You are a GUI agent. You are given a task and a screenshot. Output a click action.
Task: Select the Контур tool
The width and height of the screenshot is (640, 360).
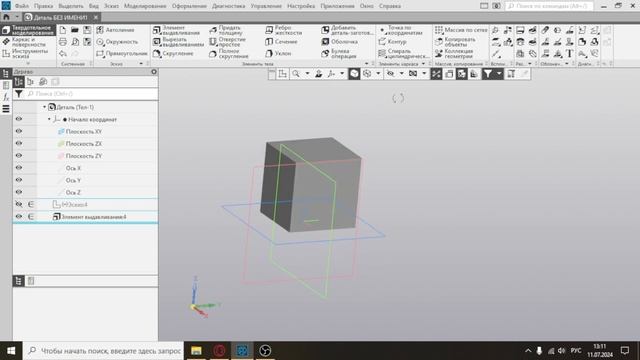(392, 42)
